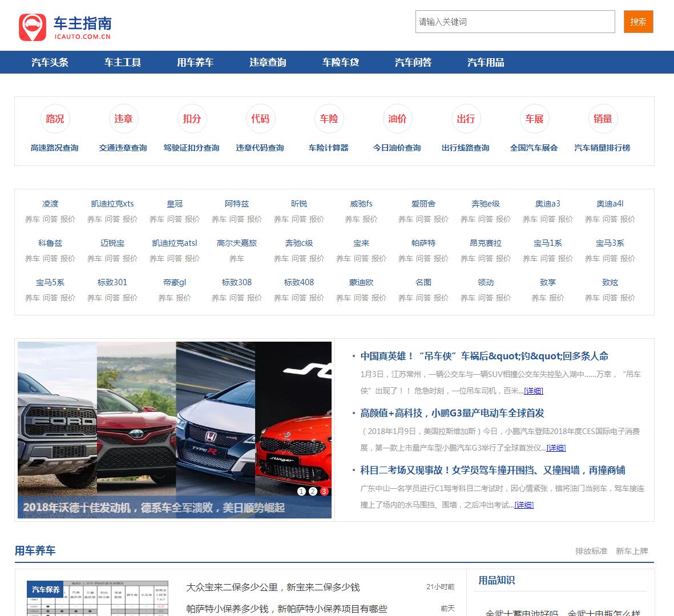Screen dimensions: 674x616
Task: Open article 帕萨特小保养多少钱
Action: (x=286, y=609)
